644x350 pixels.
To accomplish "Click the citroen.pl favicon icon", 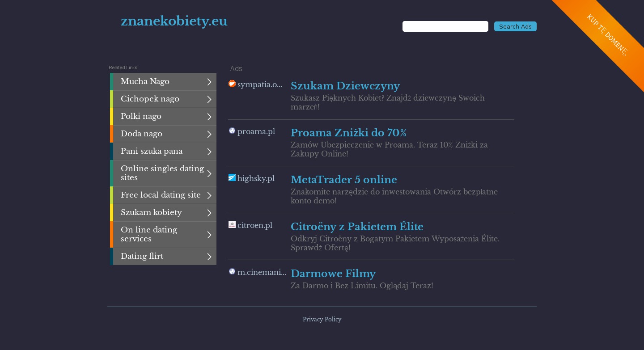I will 232,224.
